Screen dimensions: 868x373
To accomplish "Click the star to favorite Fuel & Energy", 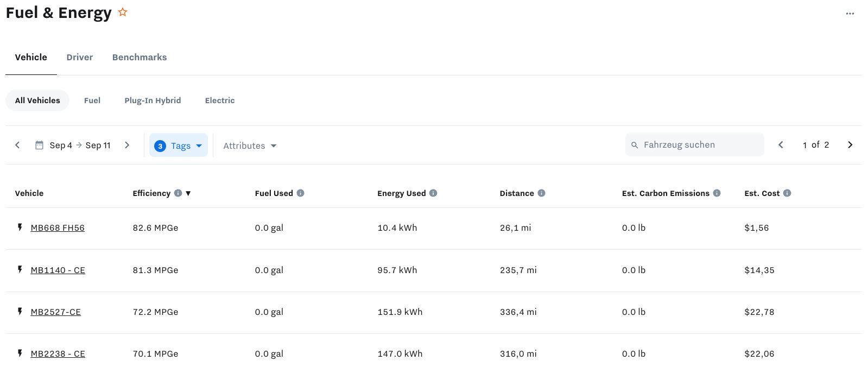I will (123, 11).
